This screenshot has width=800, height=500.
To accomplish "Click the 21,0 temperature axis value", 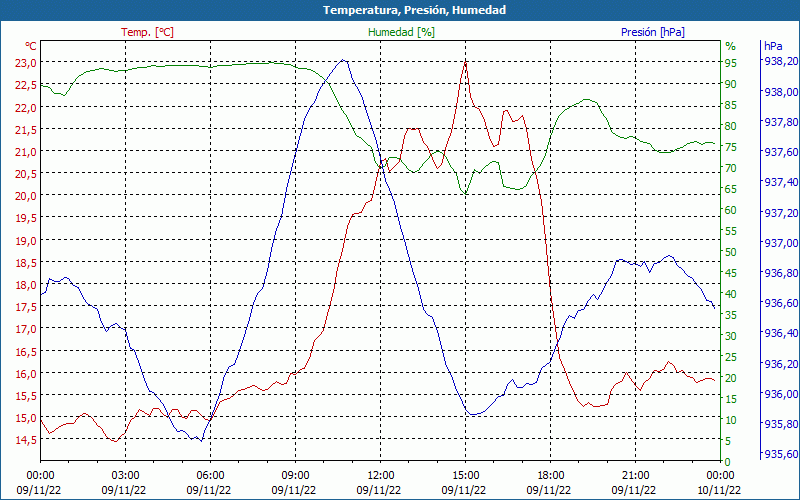I will (x=26, y=152).
